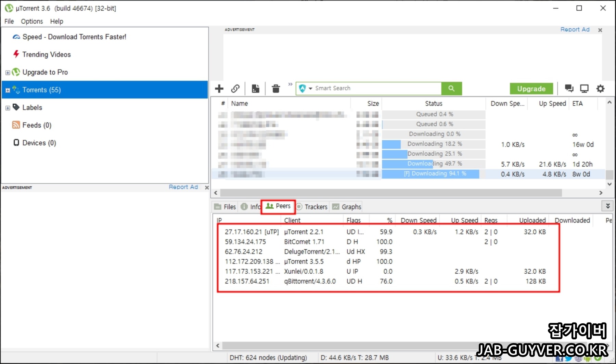Close the top advertisement banner
This screenshot has width=616, height=364.
click(x=600, y=30)
